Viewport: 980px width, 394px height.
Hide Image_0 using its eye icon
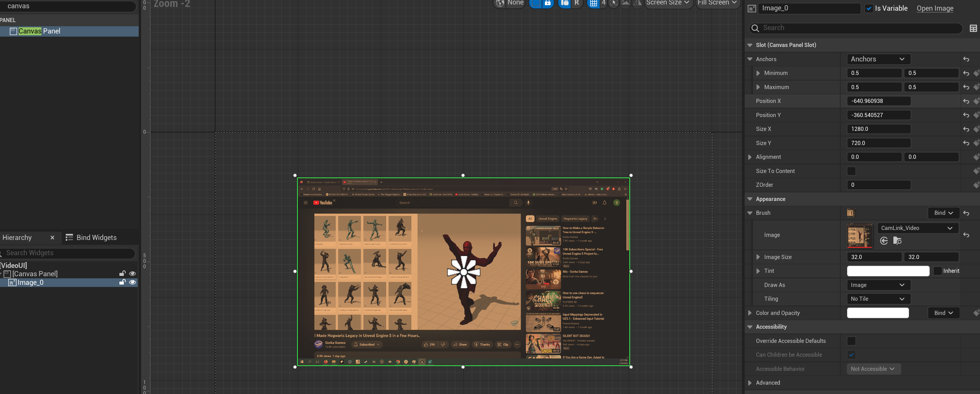click(x=133, y=282)
